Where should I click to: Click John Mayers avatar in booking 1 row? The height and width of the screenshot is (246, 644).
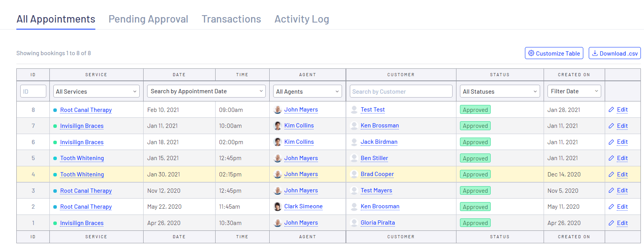[x=277, y=223]
